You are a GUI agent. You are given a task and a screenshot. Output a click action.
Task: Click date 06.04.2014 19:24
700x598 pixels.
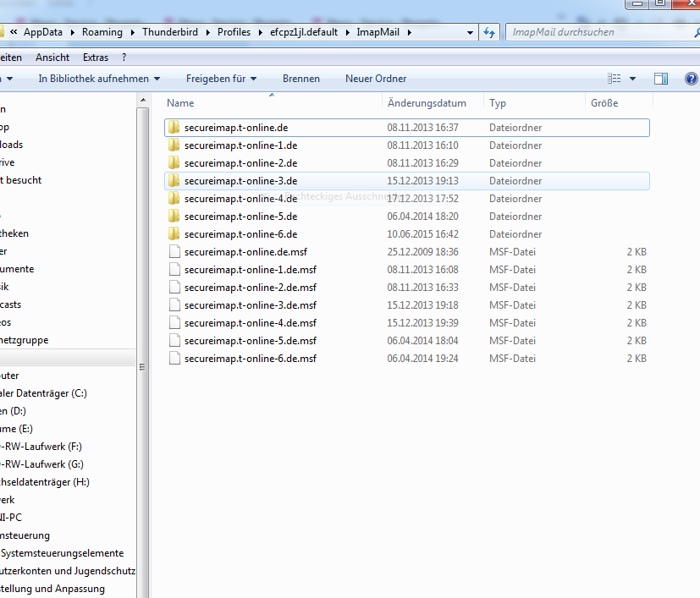(x=422, y=359)
